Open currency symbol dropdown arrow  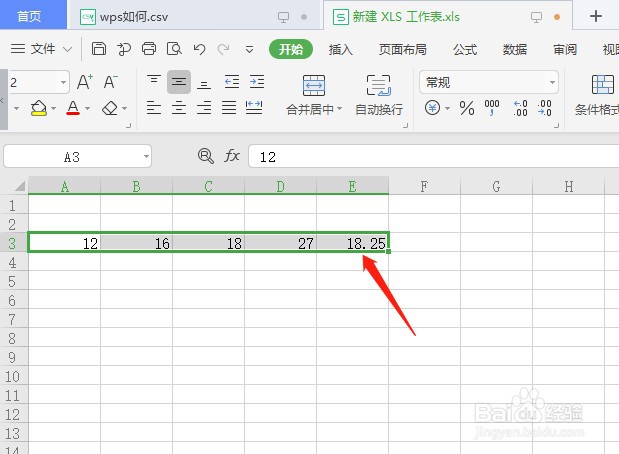tap(447, 108)
